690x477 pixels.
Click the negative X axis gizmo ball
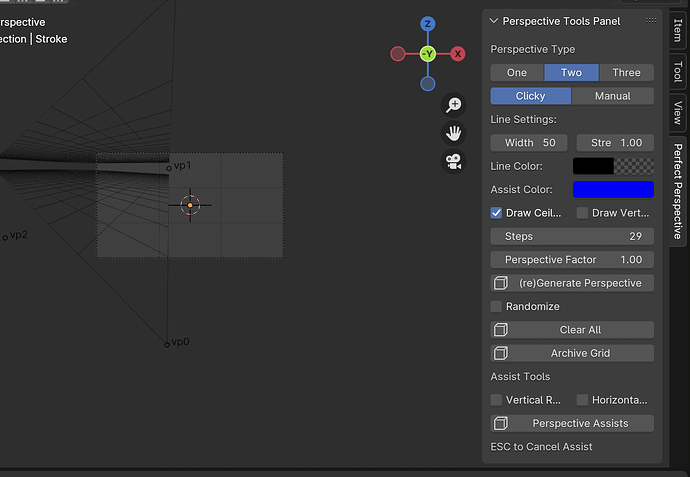pos(398,54)
